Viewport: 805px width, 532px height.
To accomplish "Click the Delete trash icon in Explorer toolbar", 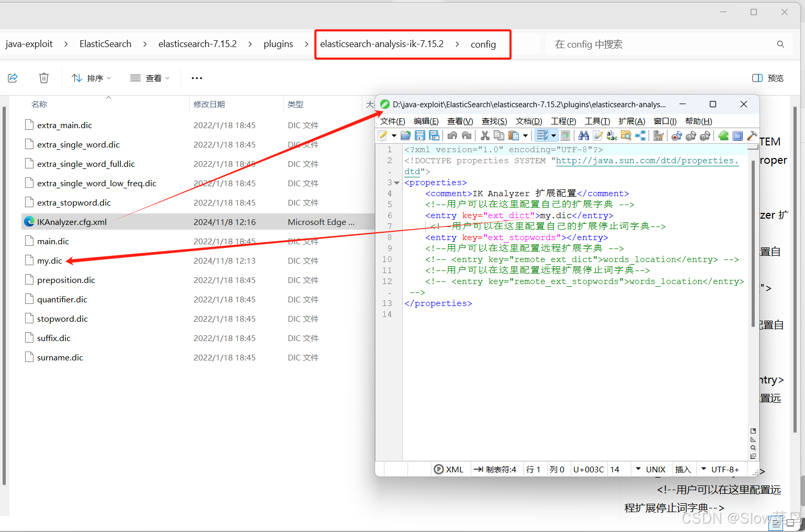I will pos(44,78).
